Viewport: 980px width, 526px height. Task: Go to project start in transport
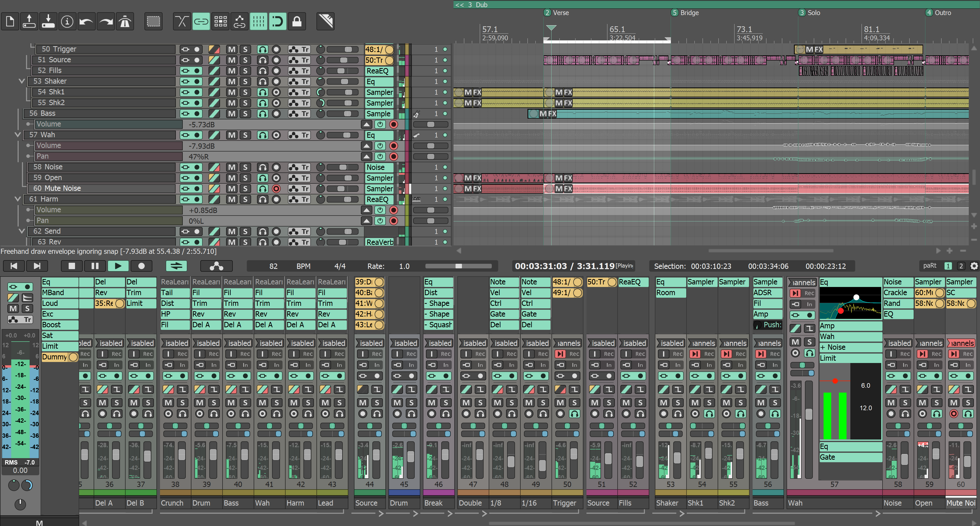click(14, 266)
